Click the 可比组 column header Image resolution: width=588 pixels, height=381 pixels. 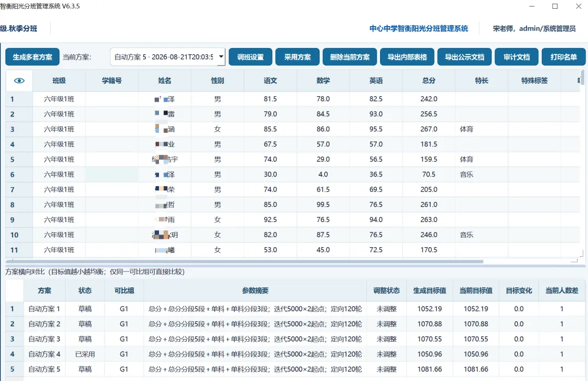(124, 291)
